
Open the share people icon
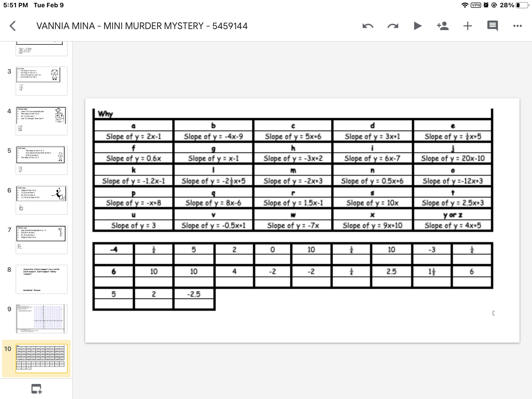[442, 26]
